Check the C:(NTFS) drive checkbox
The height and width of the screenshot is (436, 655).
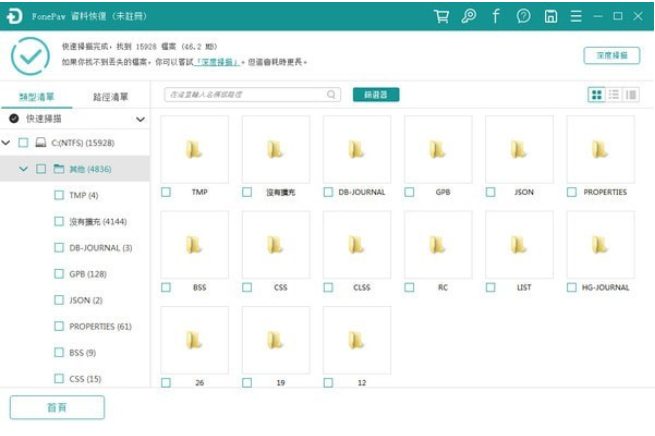23,143
